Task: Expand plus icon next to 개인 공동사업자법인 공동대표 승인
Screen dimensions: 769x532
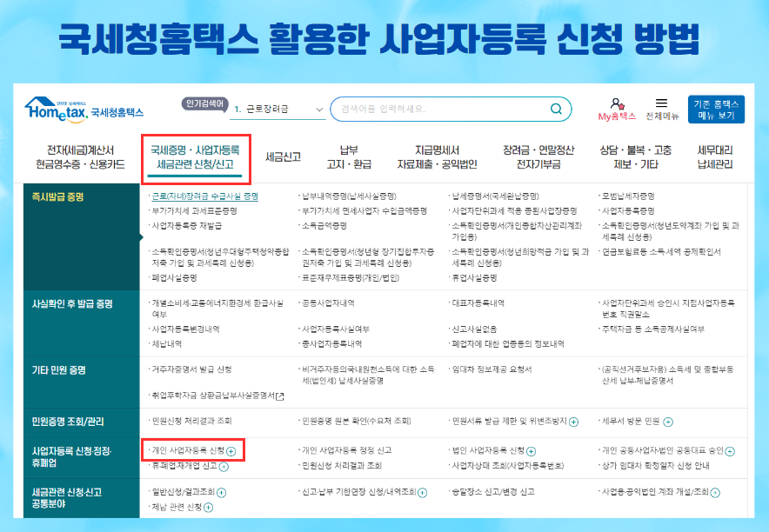Action: pos(730,451)
